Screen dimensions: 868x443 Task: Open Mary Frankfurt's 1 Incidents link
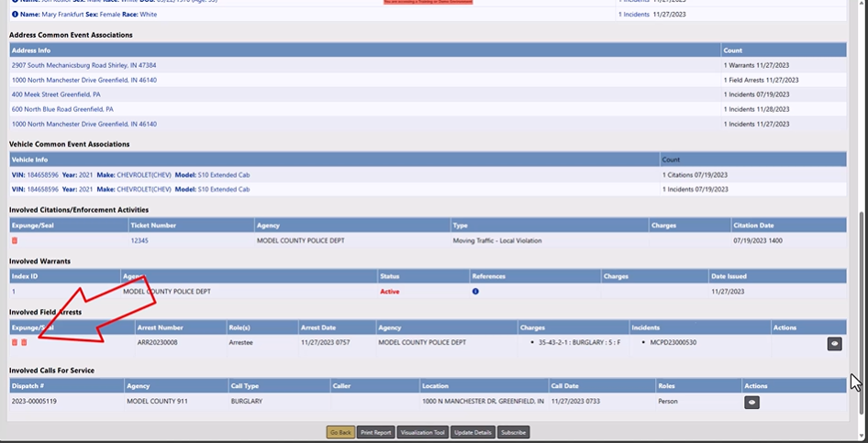633,15
